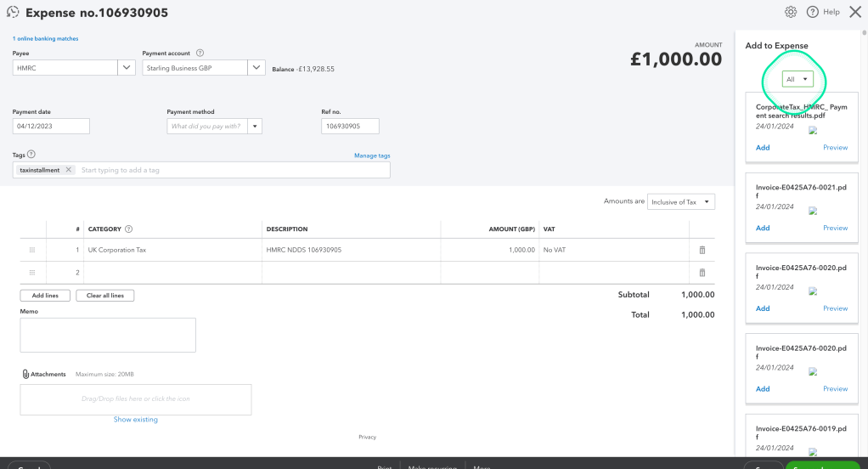
Task: Click the side panel scrollbar thumb
Action: (x=864, y=33)
